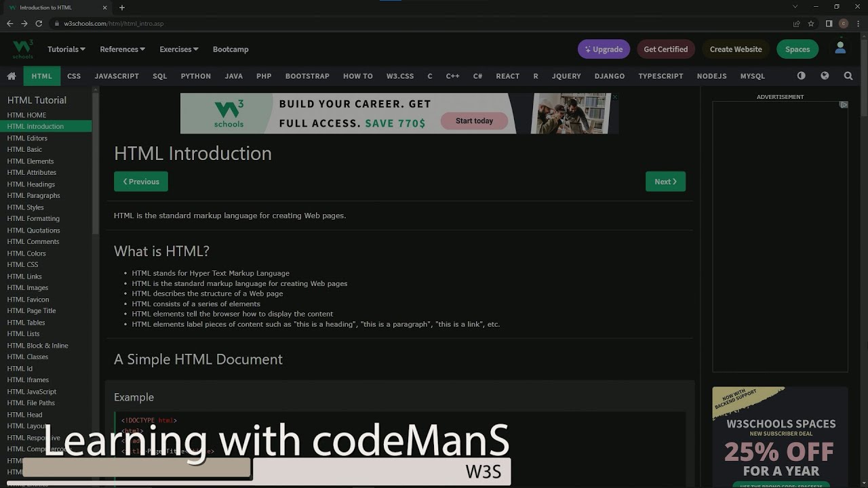868x488 pixels.
Task: Open HTML Iframes in sidebar
Action: [28, 380]
